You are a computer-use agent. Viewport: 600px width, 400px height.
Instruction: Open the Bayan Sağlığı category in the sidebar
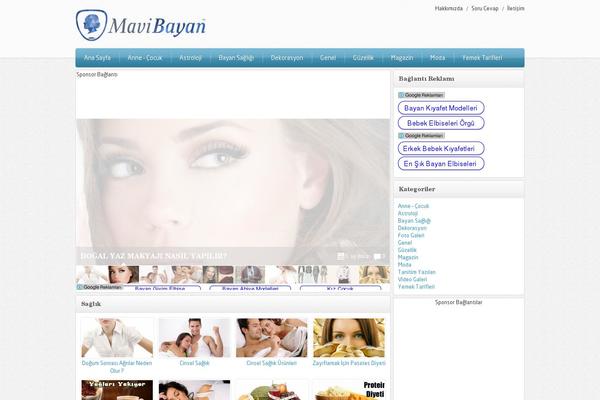414,220
